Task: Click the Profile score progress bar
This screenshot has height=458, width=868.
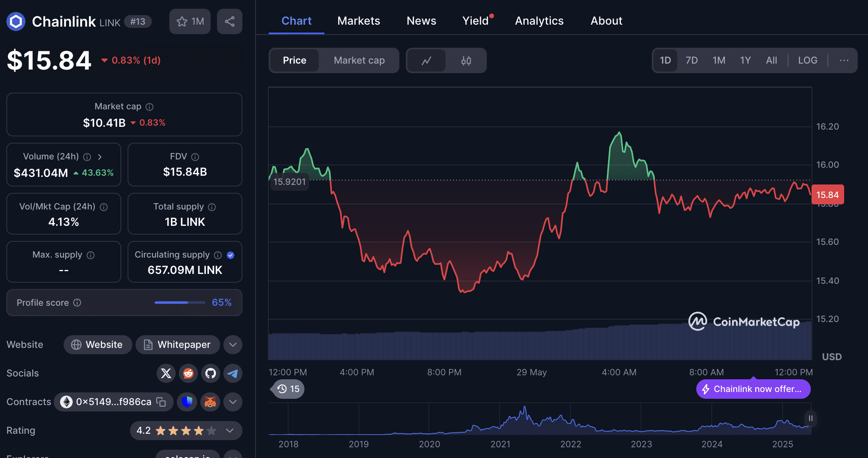Action: click(180, 303)
